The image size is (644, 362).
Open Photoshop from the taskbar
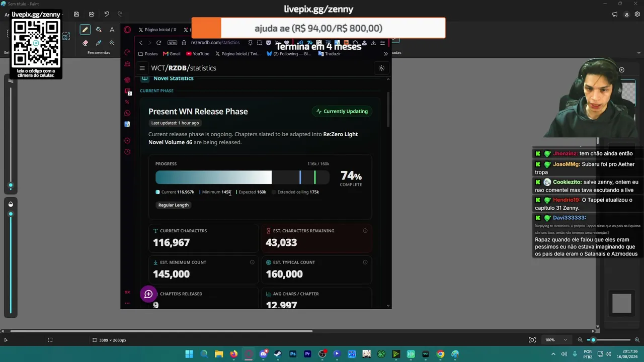[293, 354]
